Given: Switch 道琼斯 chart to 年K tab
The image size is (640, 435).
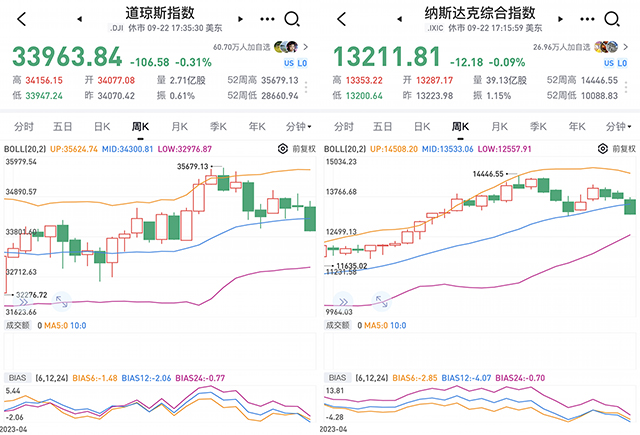Looking at the screenshot, I should 257,127.
